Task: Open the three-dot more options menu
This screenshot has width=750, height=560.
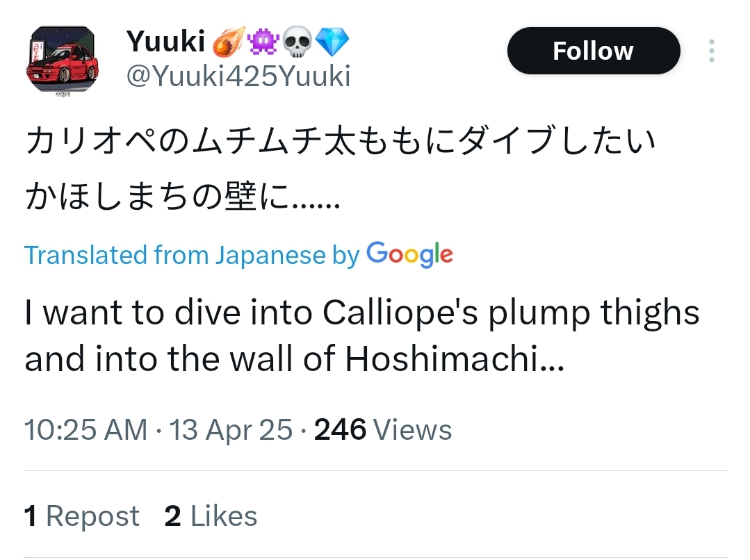Action: coord(711,51)
